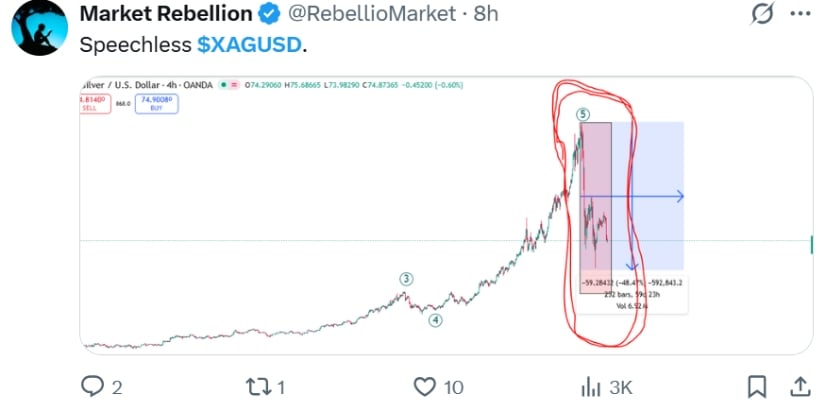Expand the three-dot More options menu
The width and height of the screenshot is (825, 411).
pyautogui.click(x=801, y=16)
